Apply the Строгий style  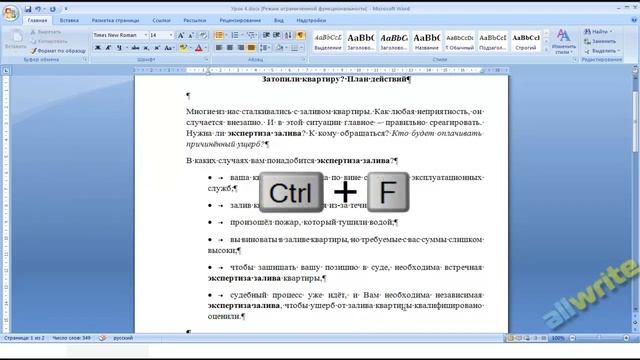526,42
